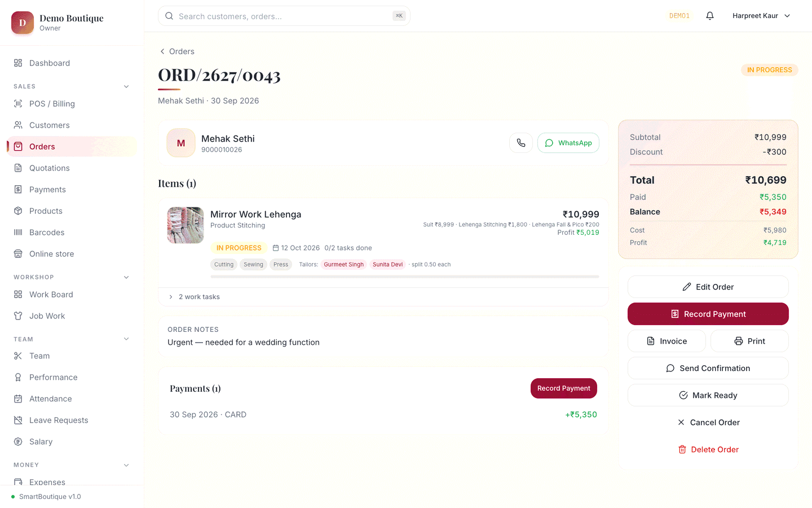Image resolution: width=812 pixels, height=508 pixels.
Task: Click tailor tag Gurmeet Singh
Action: click(344, 264)
